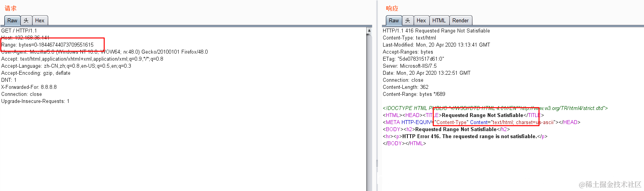Switch to Hex tab in response panel

[421, 20]
